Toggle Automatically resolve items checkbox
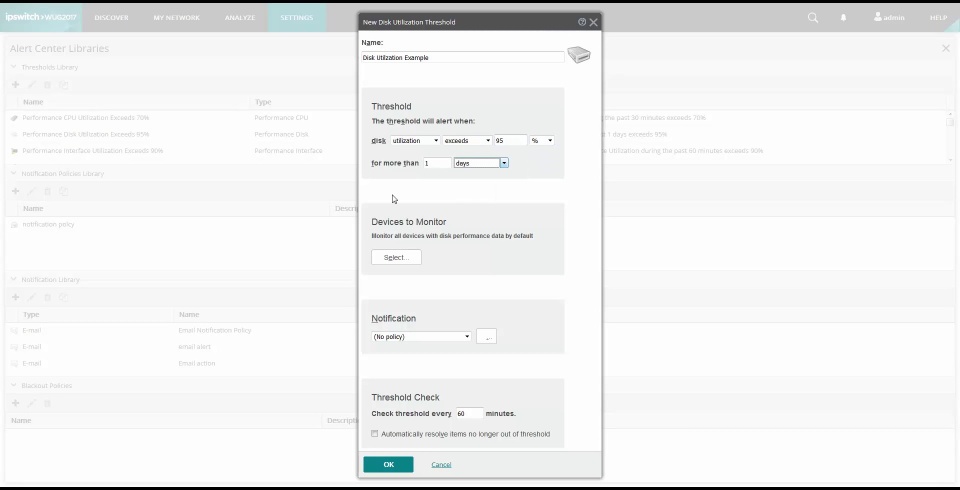Viewport: 960px width, 490px height. (x=375, y=434)
